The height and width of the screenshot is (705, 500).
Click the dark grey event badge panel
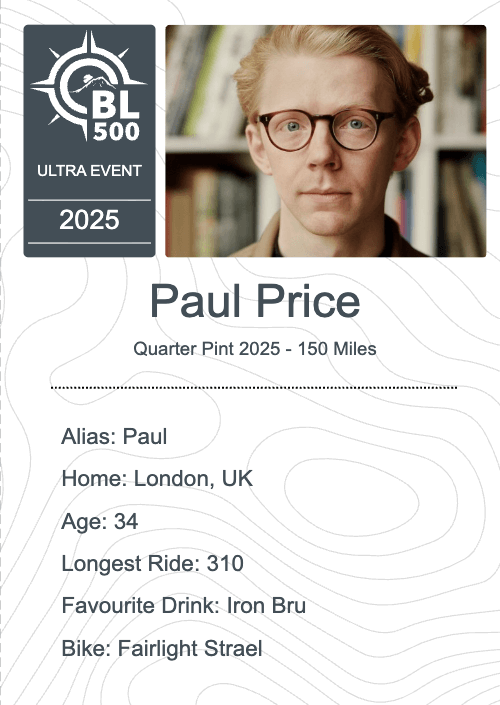pyautogui.click(x=89, y=141)
